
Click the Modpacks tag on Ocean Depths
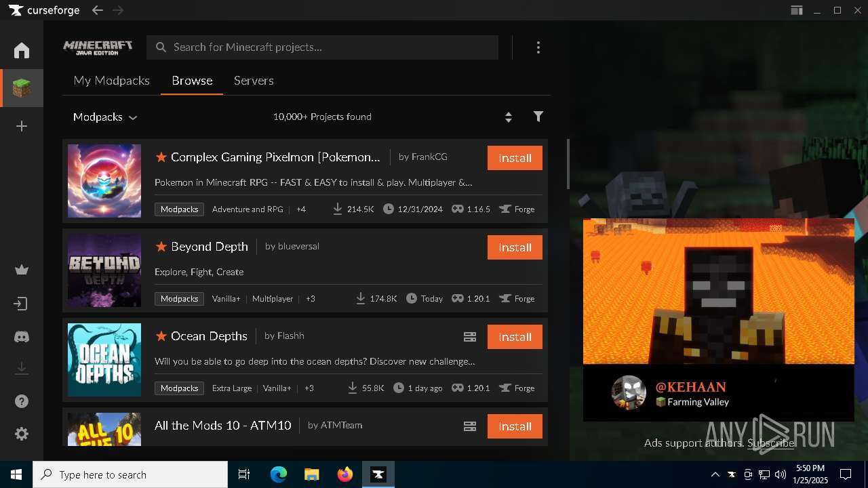pyautogui.click(x=179, y=388)
